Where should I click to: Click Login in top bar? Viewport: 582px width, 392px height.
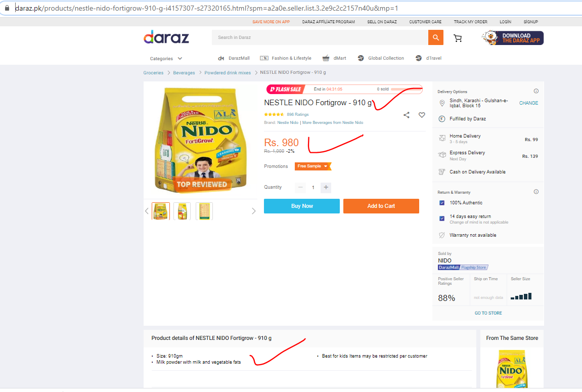coord(505,22)
